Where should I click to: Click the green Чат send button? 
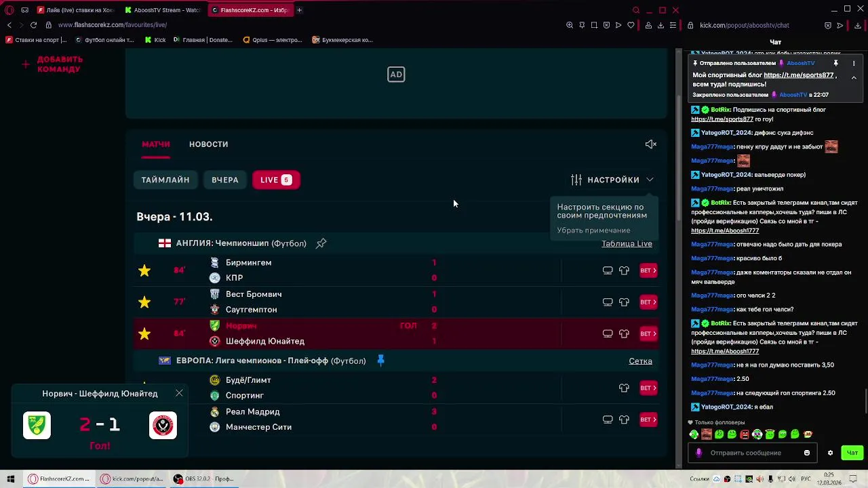click(x=852, y=453)
